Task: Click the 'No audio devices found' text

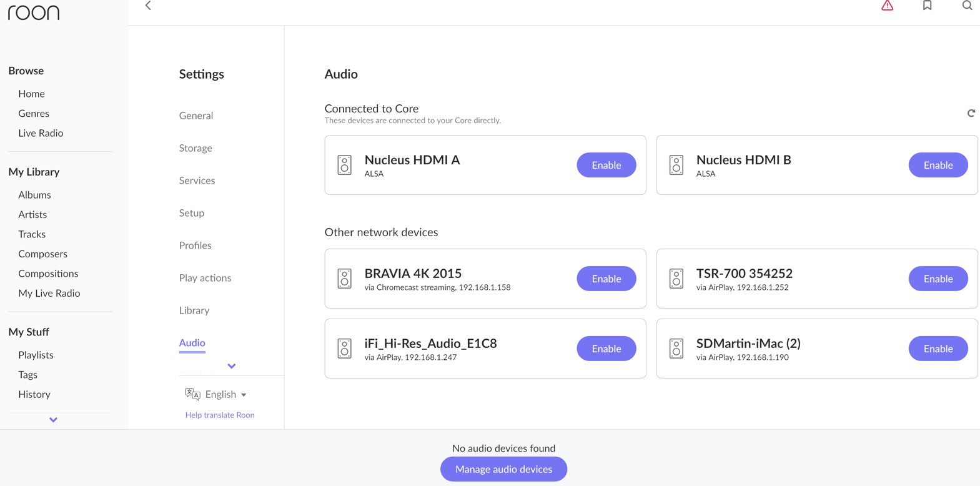Action: coord(503,449)
